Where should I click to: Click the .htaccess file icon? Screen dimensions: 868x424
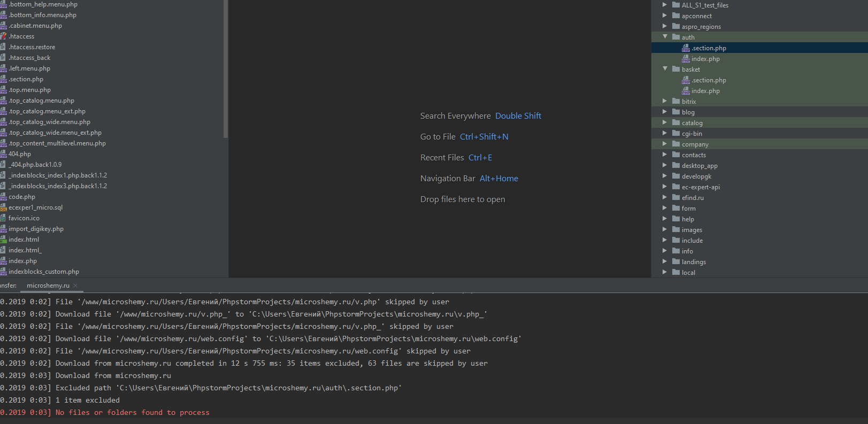coord(3,36)
